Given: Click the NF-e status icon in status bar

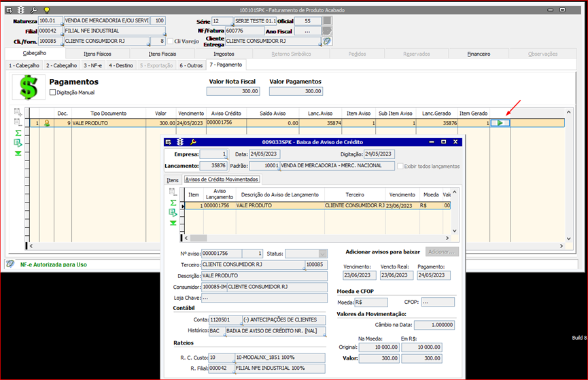Looking at the screenshot, I should point(10,264).
